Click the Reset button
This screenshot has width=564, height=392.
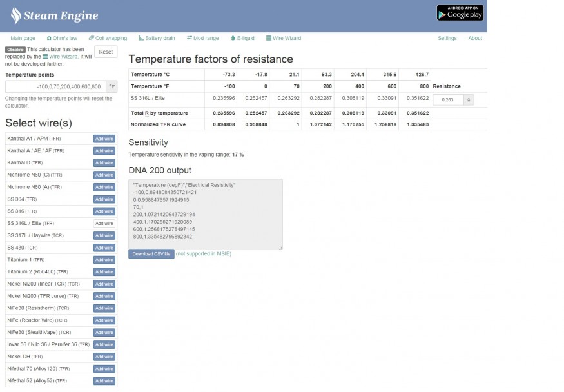tap(106, 52)
